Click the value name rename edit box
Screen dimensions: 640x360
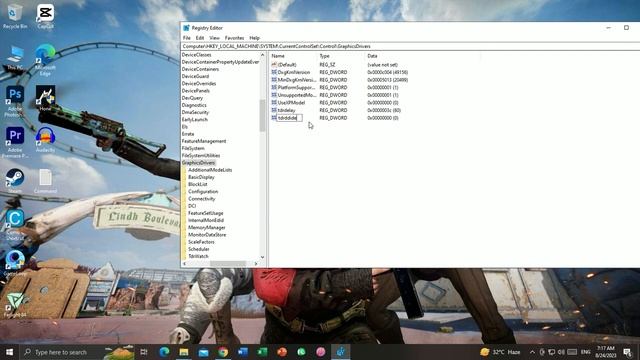tap(289, 118)
